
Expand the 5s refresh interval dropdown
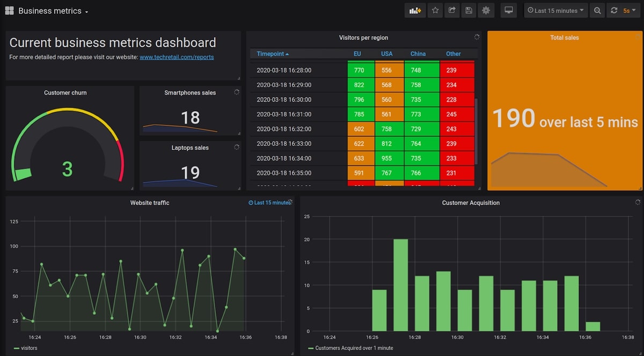tap(630, 10)
